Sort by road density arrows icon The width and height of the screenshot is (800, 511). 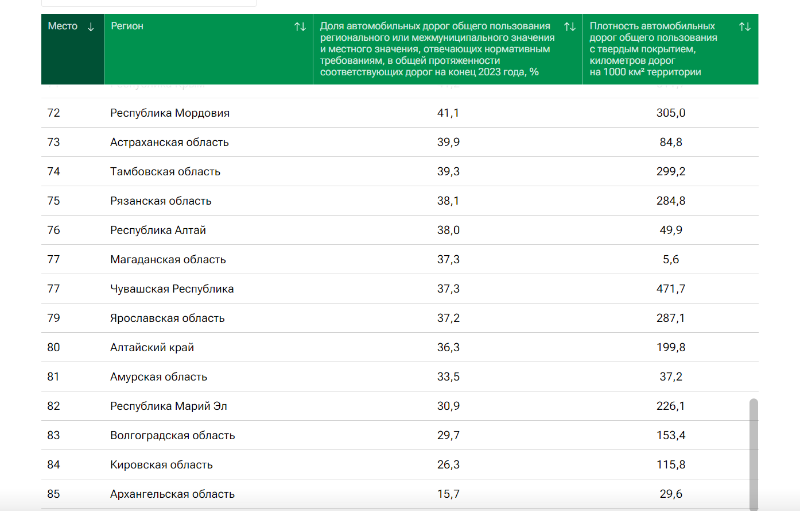pos(745,27)
